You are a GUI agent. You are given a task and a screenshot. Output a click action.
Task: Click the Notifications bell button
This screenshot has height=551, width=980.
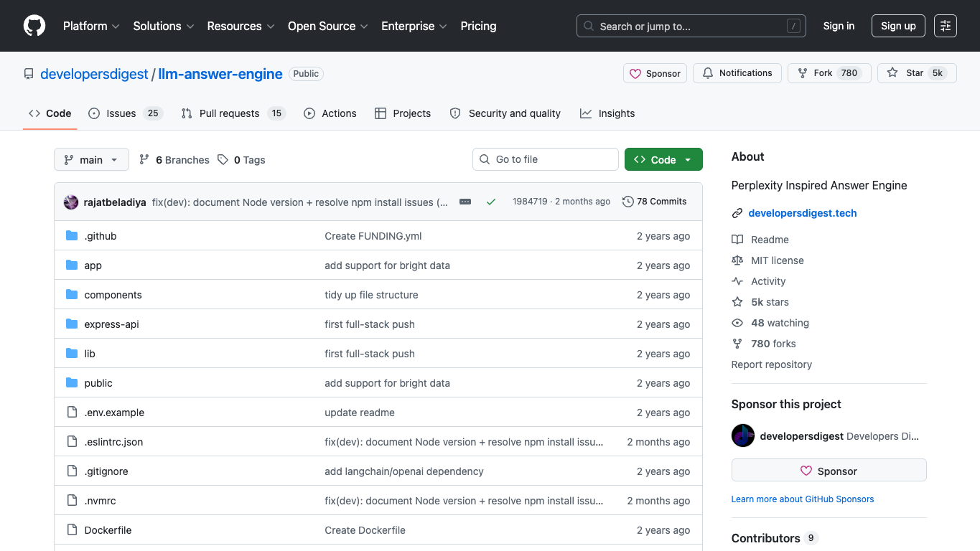pos(737,73)
